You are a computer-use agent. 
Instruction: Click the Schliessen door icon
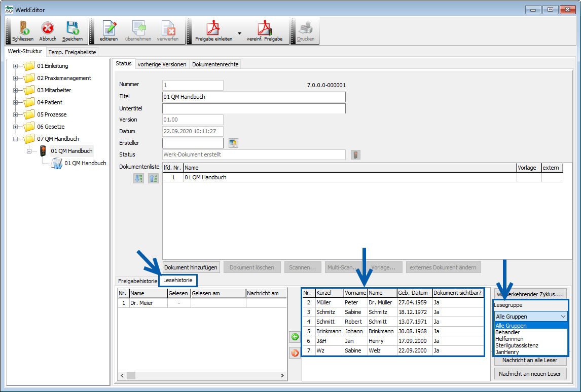22,28
